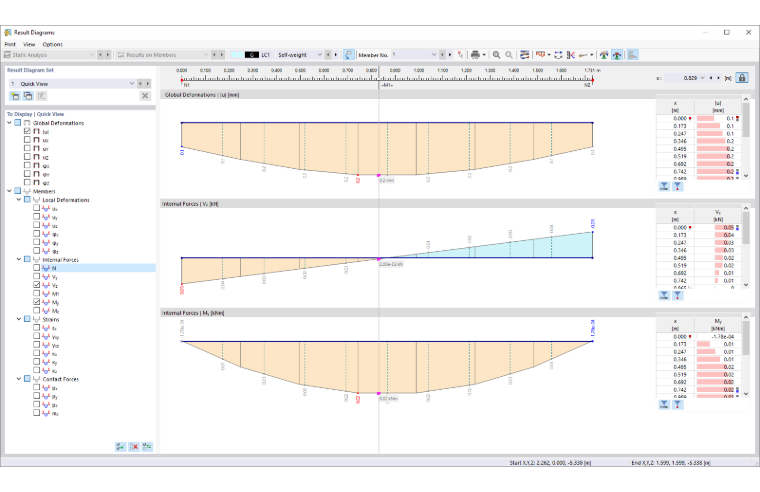Open the LC1 Self-weight load case dropdown

click(x=319, y=55)
